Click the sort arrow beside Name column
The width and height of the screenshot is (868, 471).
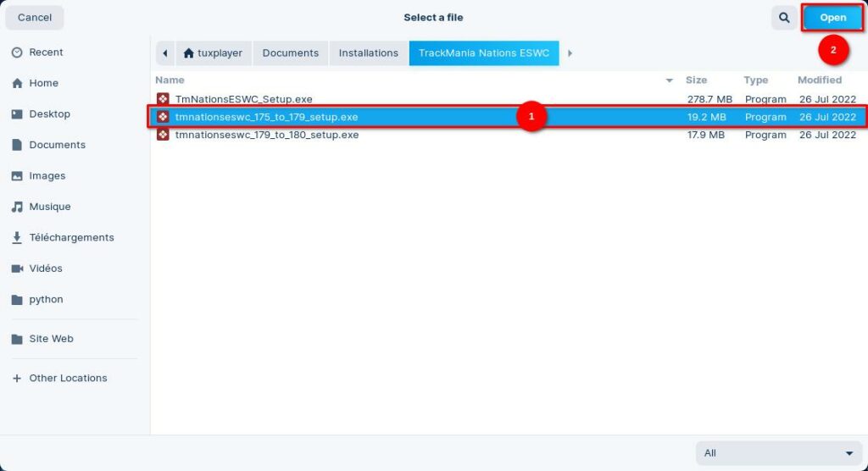pos(669,80)
